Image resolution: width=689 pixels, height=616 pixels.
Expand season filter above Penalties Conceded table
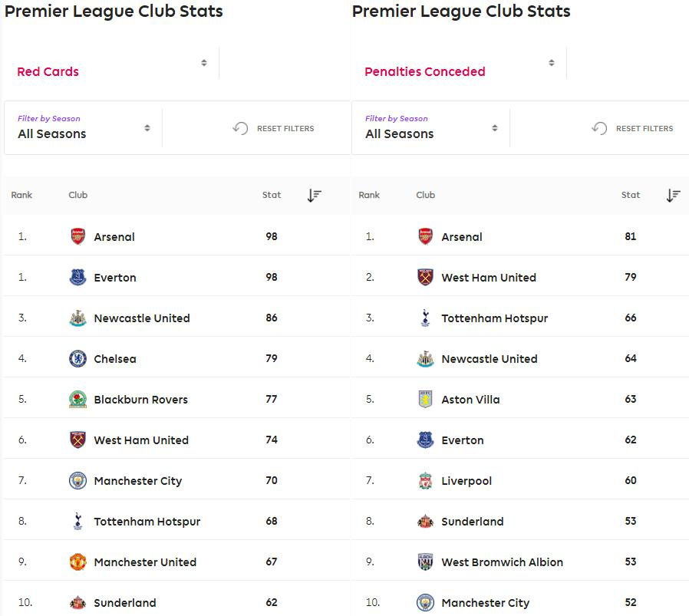[431, 127]
